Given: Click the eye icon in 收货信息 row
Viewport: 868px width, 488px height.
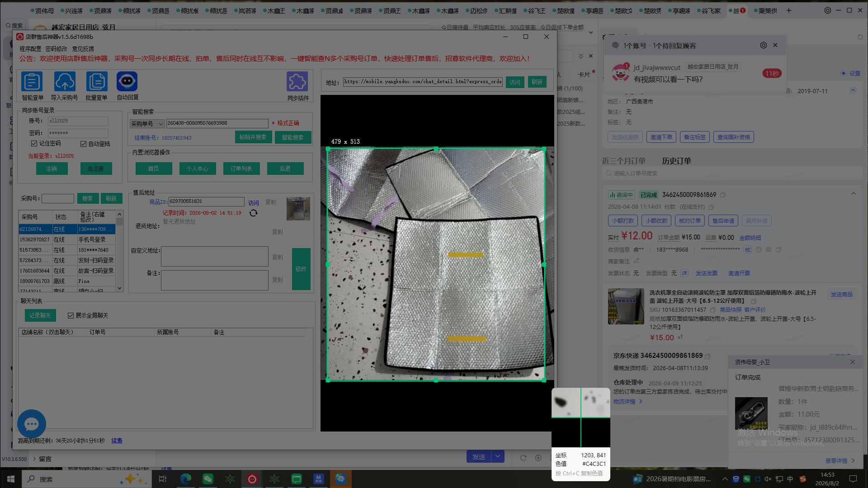Looking at the screenshot, I should 768,249.
